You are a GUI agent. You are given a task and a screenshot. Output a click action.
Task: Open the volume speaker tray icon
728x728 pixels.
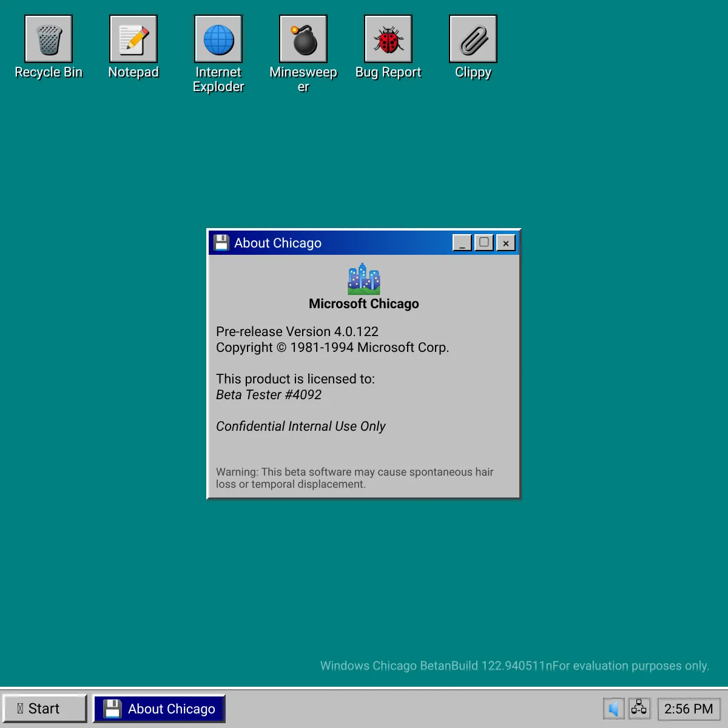(613, 708)
